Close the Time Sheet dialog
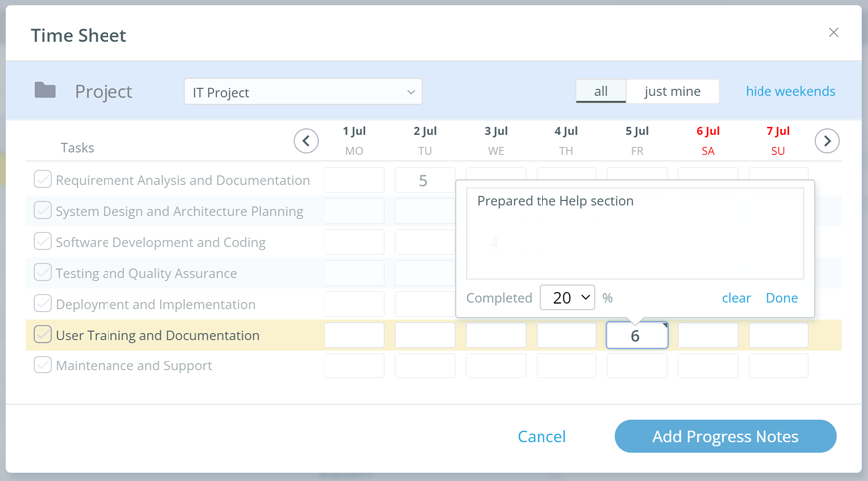Image resolution: width=868 pixels, height=481 pixels. pos(833,33)
